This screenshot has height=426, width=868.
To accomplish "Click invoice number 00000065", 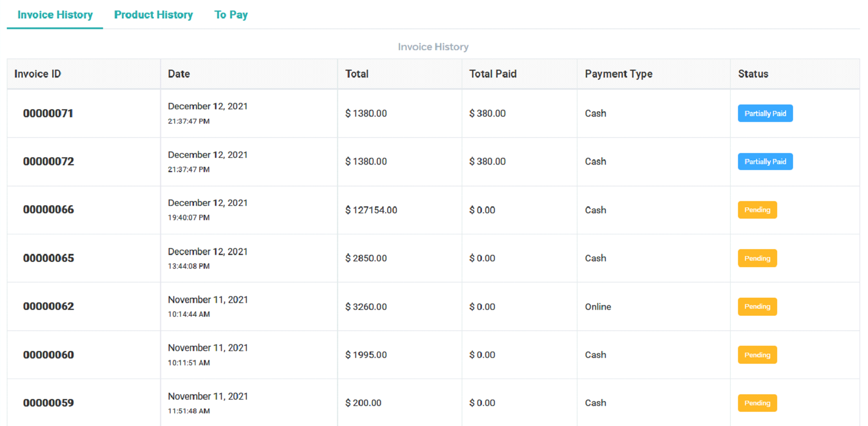I will [48, 258].
